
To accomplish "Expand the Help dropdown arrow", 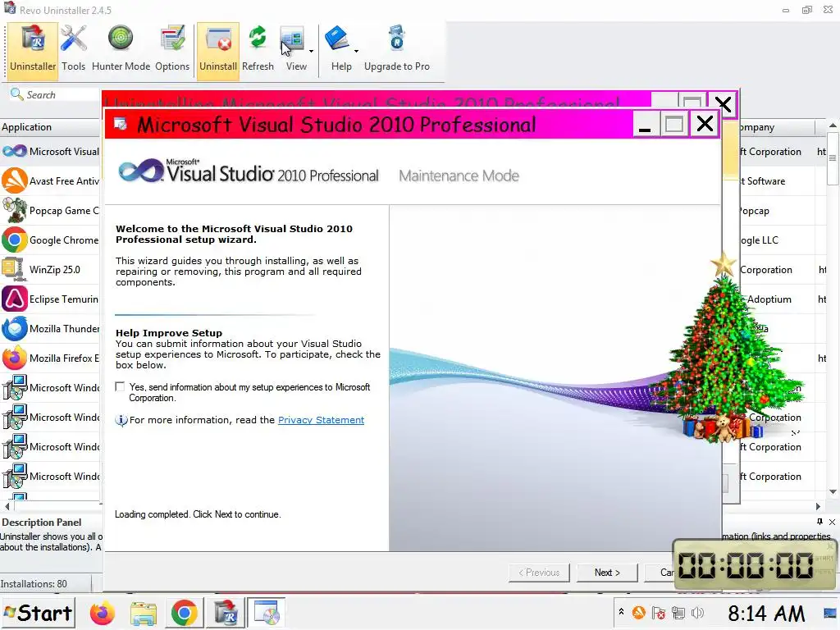I will click(x=356, y=52).
